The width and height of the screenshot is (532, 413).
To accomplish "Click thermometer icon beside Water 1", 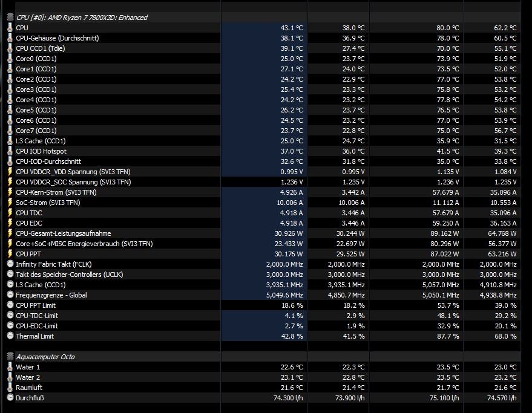I will tap(10, 367).
